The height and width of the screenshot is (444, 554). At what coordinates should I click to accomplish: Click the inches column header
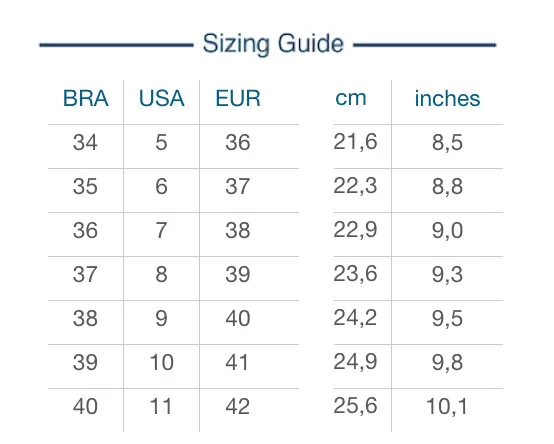(447, 98)
